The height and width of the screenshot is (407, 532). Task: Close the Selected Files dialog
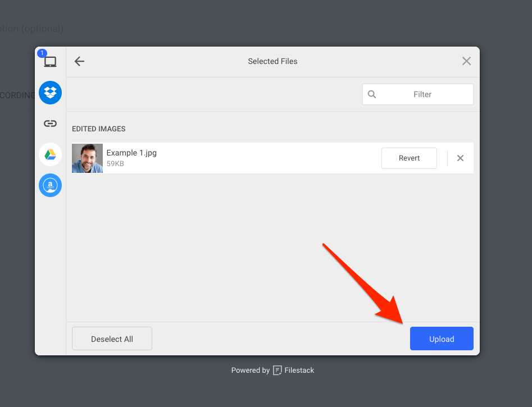(x=466, y=61)
